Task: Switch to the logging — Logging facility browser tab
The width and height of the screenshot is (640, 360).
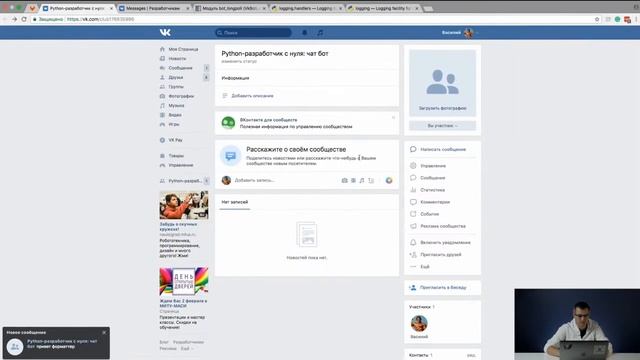Action: pos(383,8)
